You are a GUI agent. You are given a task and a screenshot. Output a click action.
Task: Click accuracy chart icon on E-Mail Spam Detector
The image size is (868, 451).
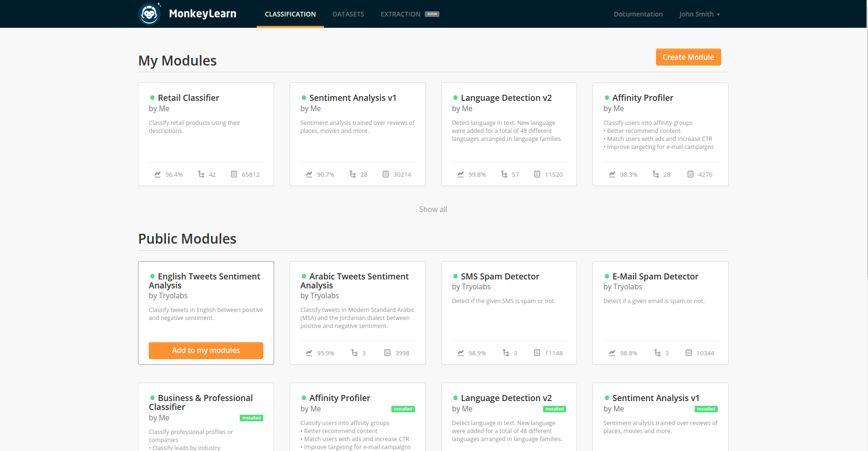(x=612, y=353)
